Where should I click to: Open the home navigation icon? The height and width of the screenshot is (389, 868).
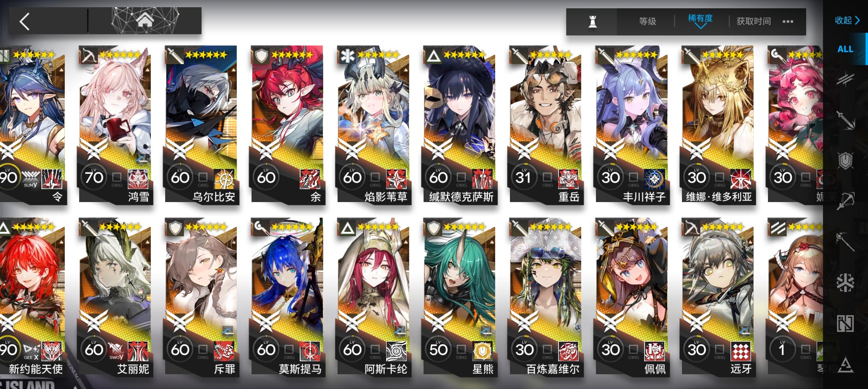(145, 22)
